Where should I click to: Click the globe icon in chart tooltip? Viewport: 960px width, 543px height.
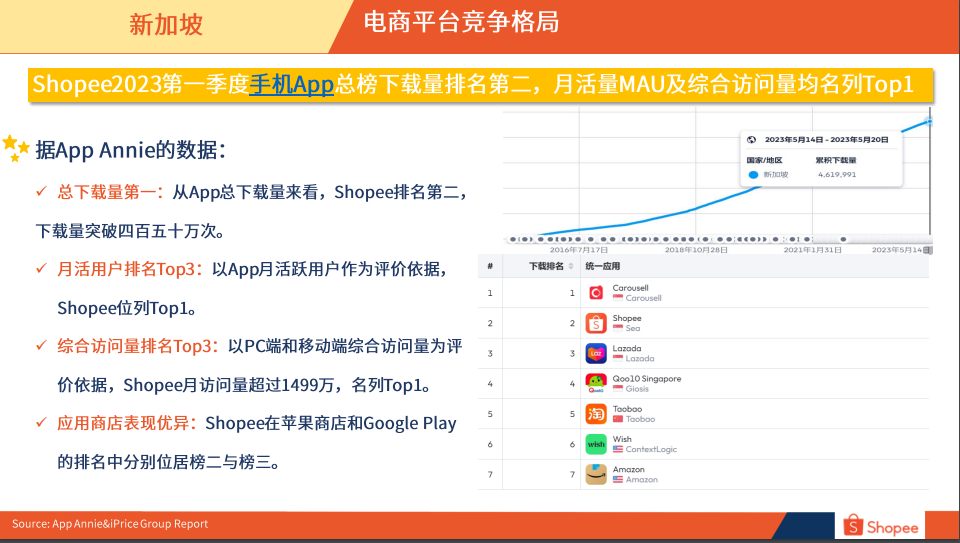click(751, 140)
